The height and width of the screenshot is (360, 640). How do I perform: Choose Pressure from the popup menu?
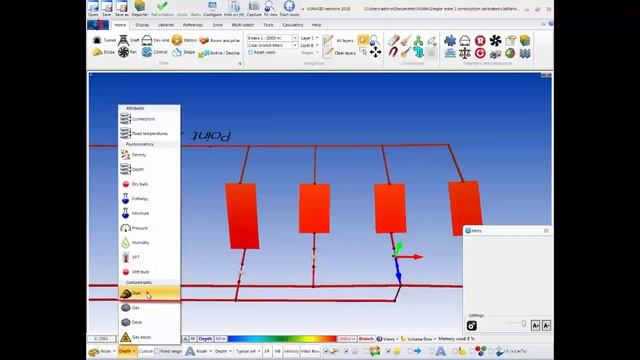149,228
